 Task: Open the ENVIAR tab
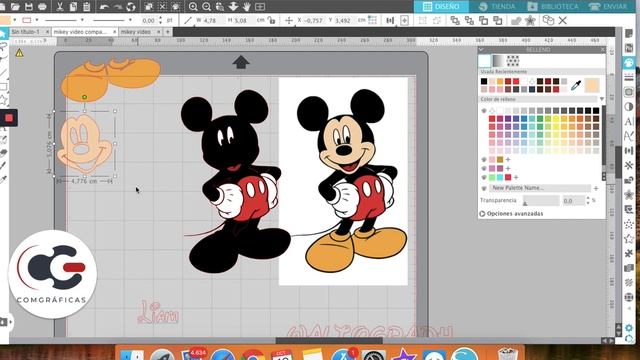(x=608, y=7)
